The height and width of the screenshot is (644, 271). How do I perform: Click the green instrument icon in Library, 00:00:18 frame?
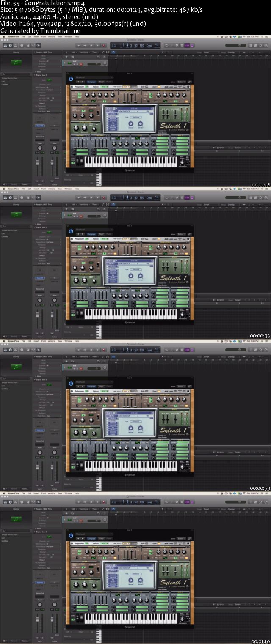click(16, 62)
